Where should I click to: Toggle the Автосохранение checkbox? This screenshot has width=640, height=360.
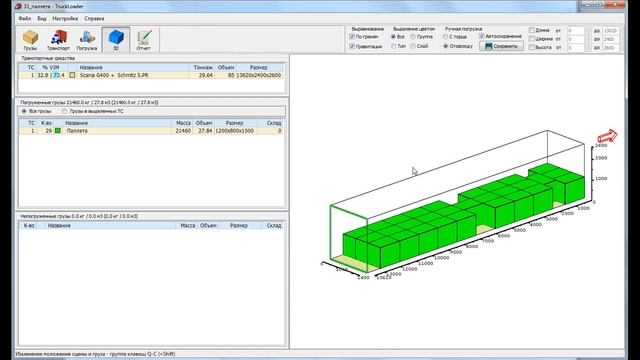tap(482, 36)
